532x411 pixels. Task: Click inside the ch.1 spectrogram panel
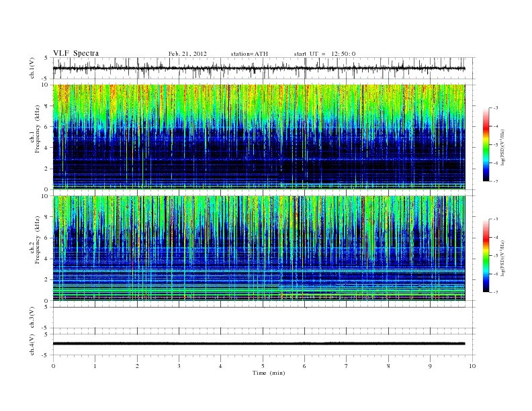tap(259, 137)
